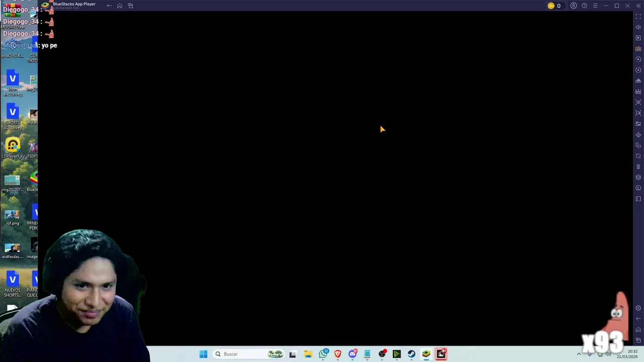
Task: Click the Android home icon in sidebar
Action: pos(638,330)
